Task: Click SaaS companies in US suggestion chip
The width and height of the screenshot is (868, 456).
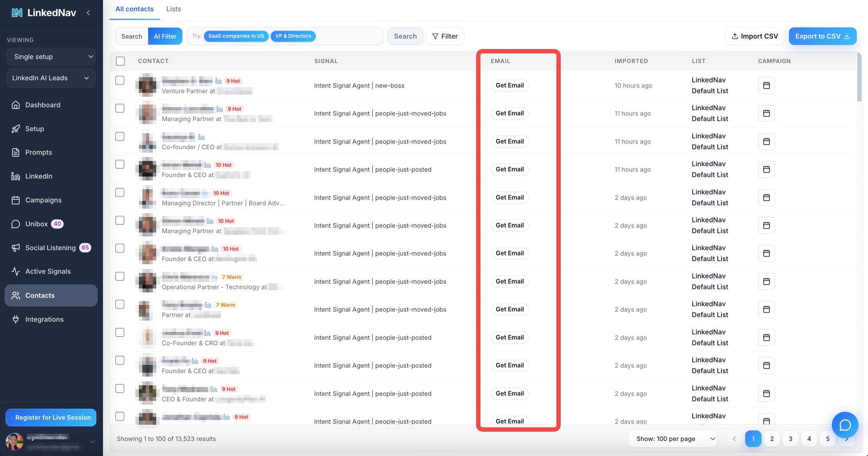Action: click(236, 36)
